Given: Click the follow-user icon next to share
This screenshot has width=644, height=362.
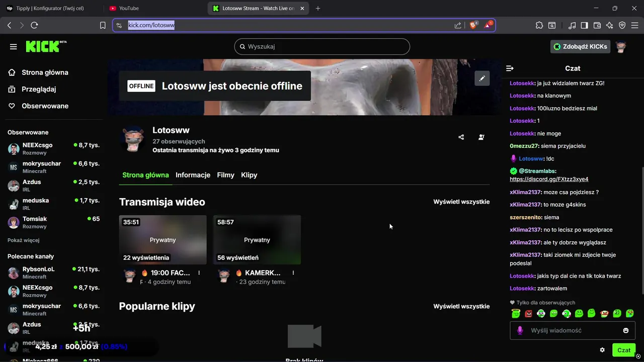Looking at the screenshot, I should tap(481, 137).
